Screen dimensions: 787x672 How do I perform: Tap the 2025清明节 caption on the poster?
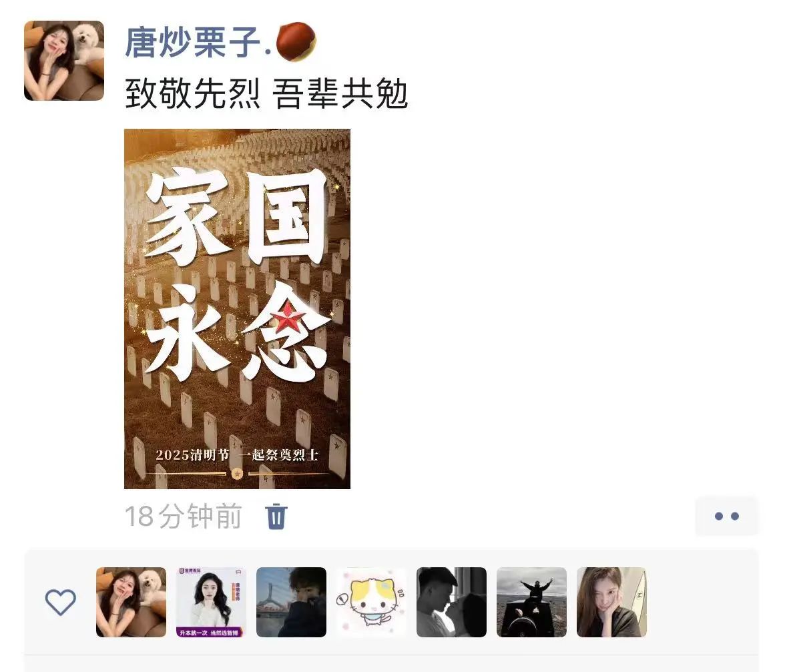(192, 454)
